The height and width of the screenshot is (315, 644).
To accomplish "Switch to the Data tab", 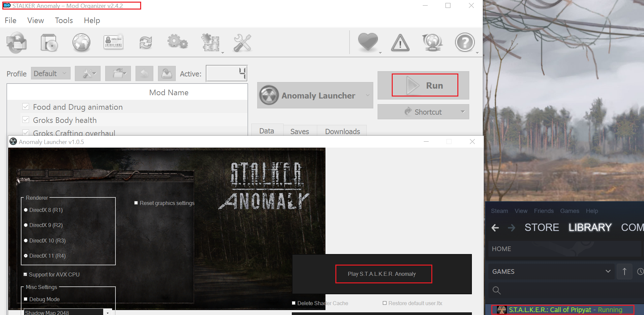I will tap(267, 131).
